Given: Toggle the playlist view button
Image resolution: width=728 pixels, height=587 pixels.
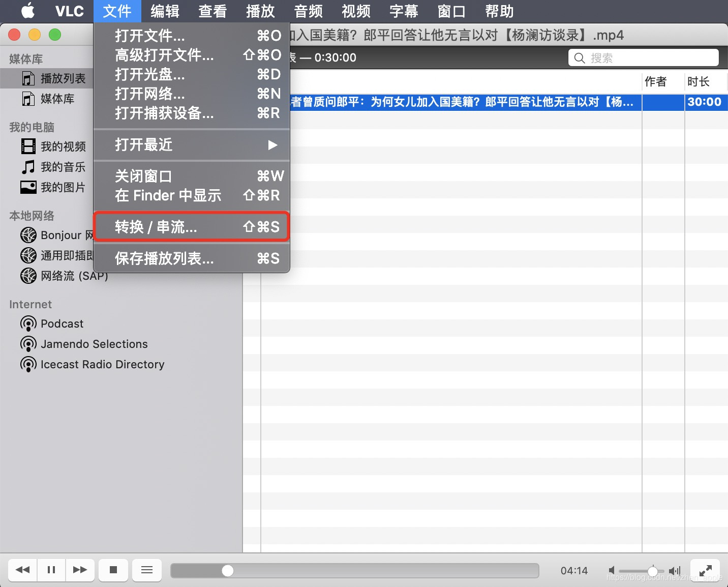Looking at the screenshot, I should click(x=147, y=570).
